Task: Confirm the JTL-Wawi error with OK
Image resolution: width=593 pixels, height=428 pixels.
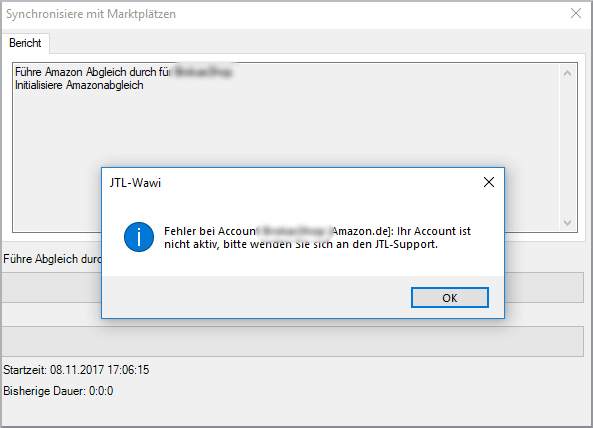Action: 450,298
